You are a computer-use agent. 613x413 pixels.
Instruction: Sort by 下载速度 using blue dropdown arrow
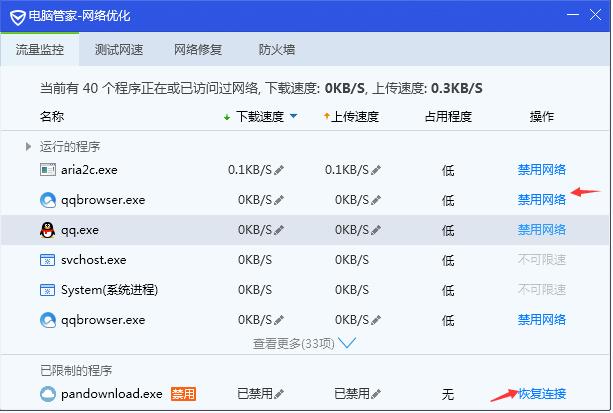(294, 116)
